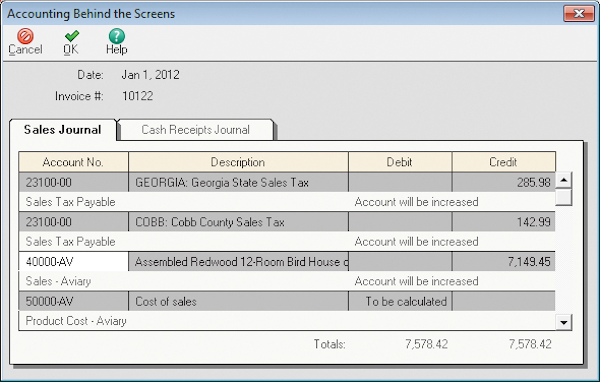Close the Accounting Behind the Screens window

[579, 14]
